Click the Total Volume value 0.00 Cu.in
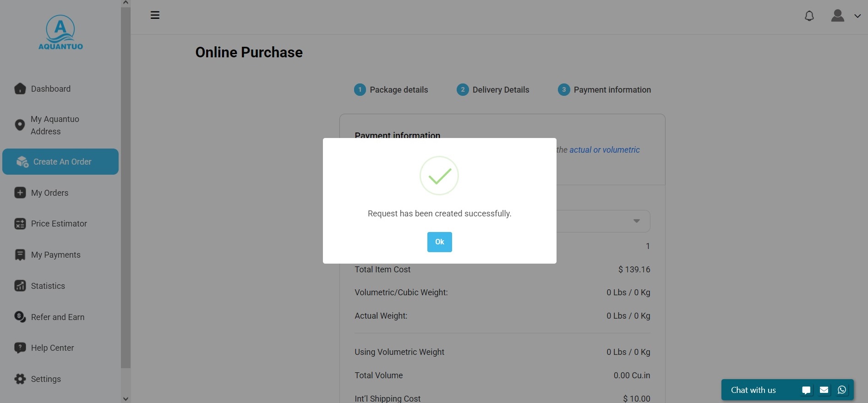Screen dimensions: 868x403 point(632,375)
